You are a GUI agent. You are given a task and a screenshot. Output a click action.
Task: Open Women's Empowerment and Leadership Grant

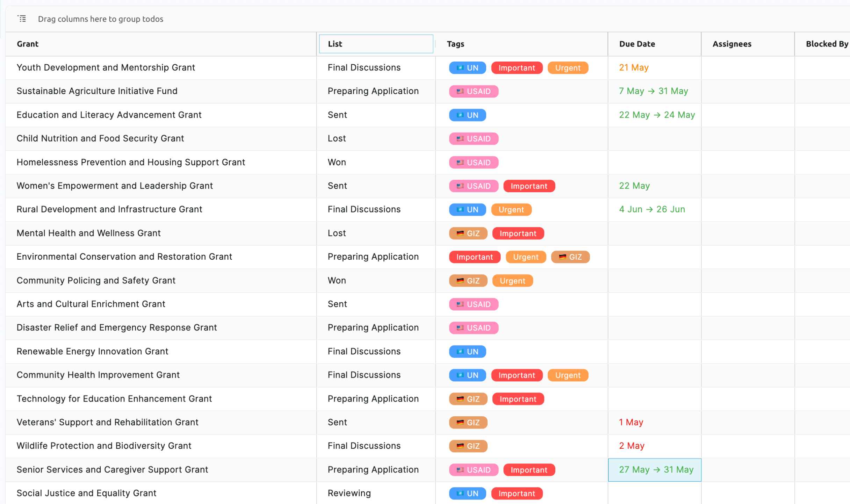(115, 186)
